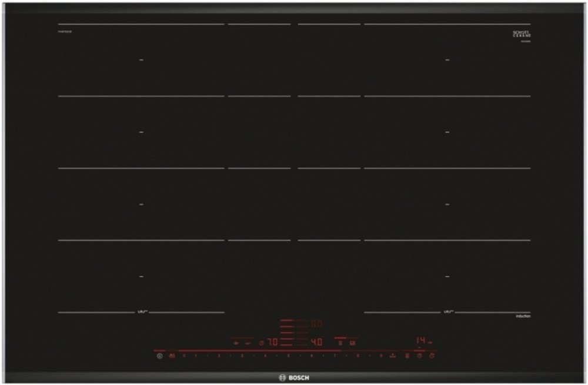The height and width of the screenshot is (385, 588).
Task: Select the zone showing 4.0
Action: point(316,341)
